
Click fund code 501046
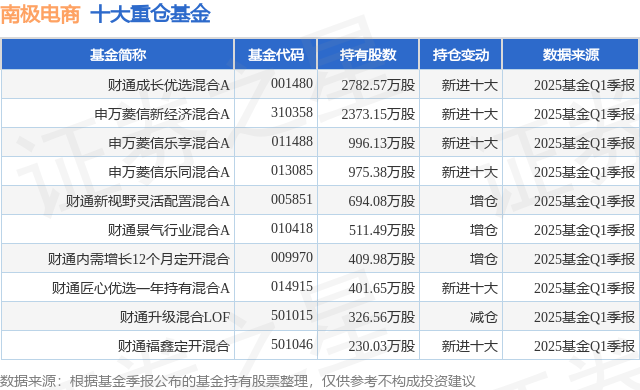(x=292, y=344)
